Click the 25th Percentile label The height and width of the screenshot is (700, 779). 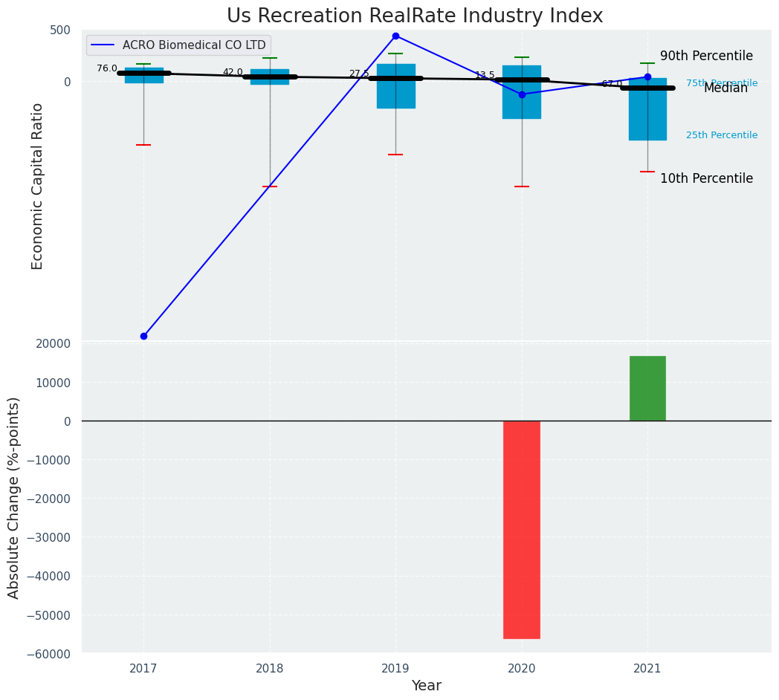pos(721,135)
